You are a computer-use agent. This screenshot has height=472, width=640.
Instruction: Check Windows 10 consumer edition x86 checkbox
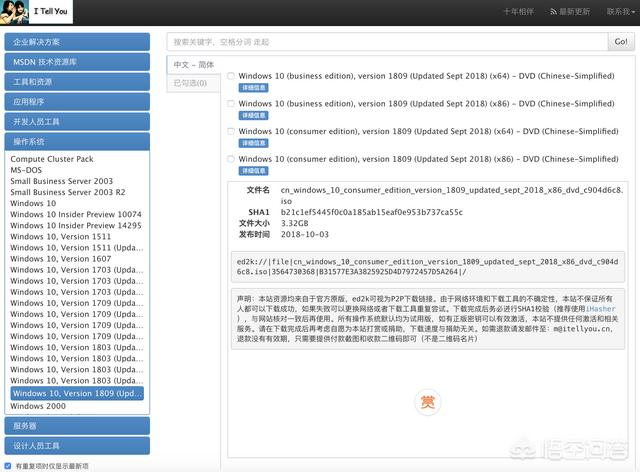pos(231,159)
